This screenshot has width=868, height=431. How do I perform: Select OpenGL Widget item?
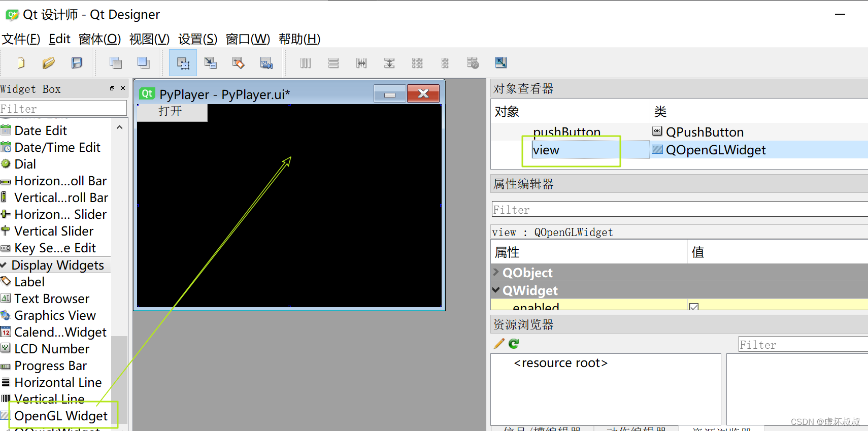(x=60, y=416)
